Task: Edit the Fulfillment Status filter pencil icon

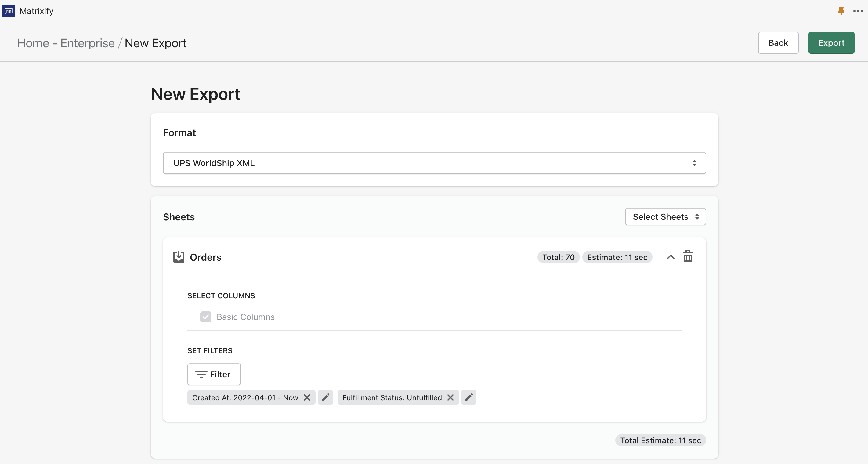Action: click(x=468, y=398)
